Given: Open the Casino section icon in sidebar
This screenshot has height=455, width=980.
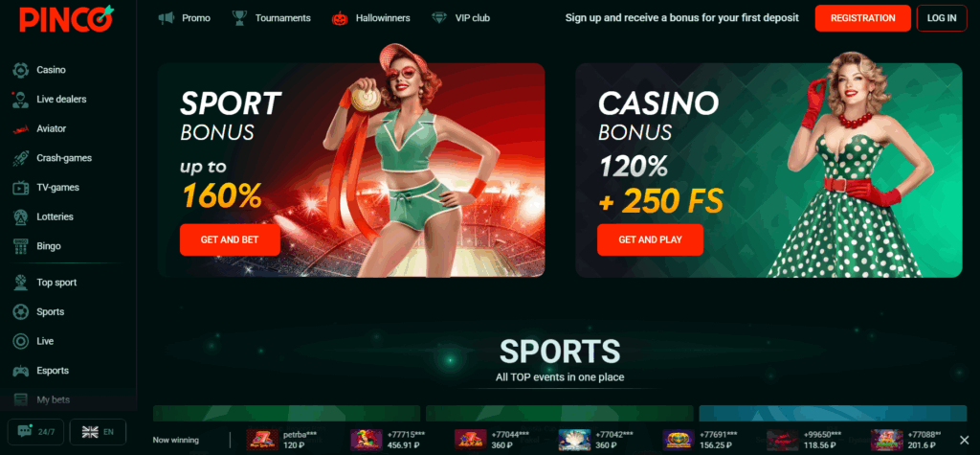Looking at the screenshot, I should point(21,70).
